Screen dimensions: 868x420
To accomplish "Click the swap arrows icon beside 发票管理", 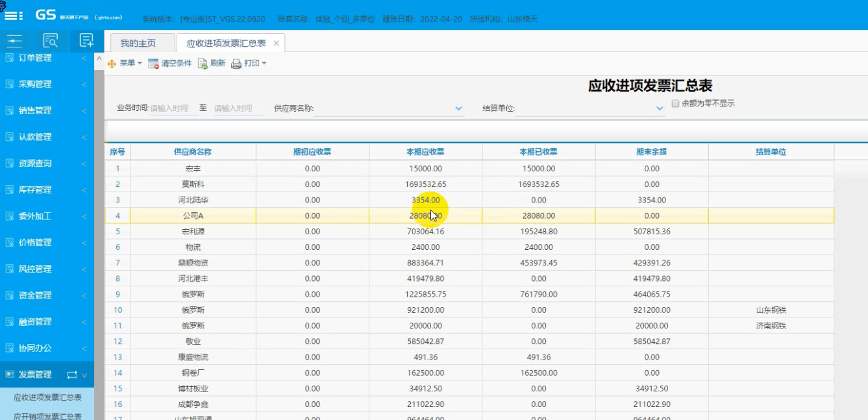I will pos(71,375).
